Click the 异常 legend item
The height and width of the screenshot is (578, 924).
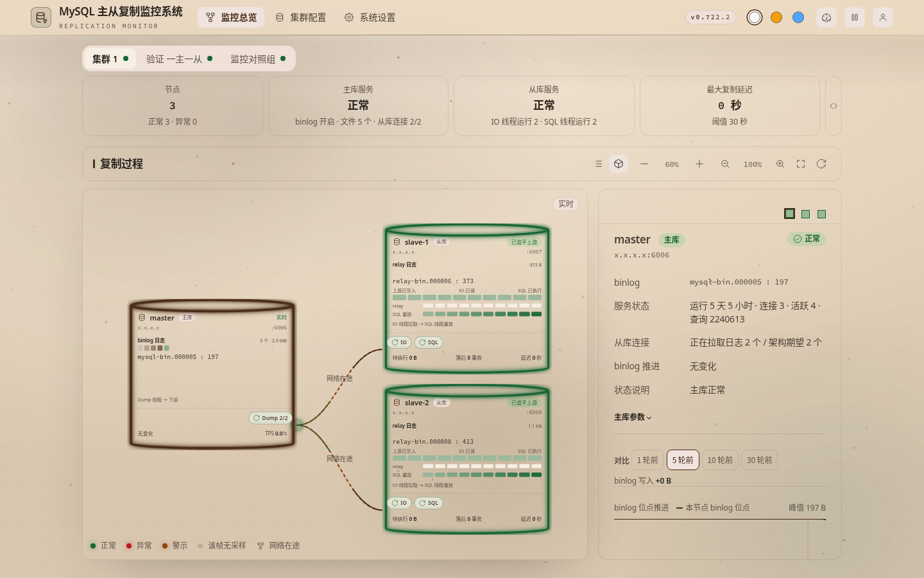(x=139, y=545)
